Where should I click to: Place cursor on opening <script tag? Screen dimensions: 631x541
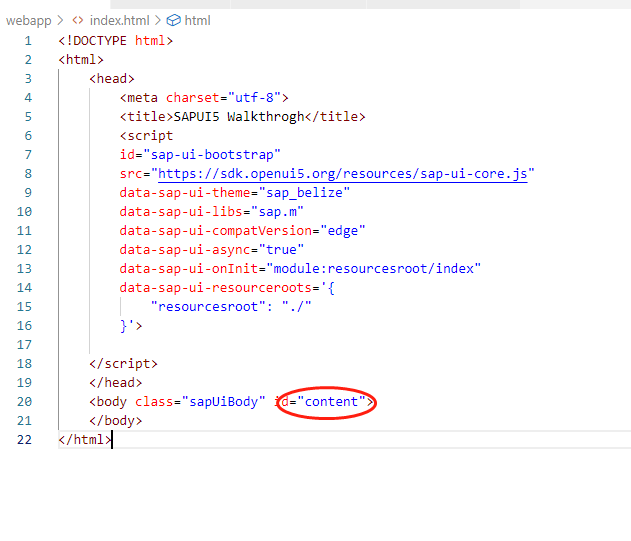(x=146, y=136)
